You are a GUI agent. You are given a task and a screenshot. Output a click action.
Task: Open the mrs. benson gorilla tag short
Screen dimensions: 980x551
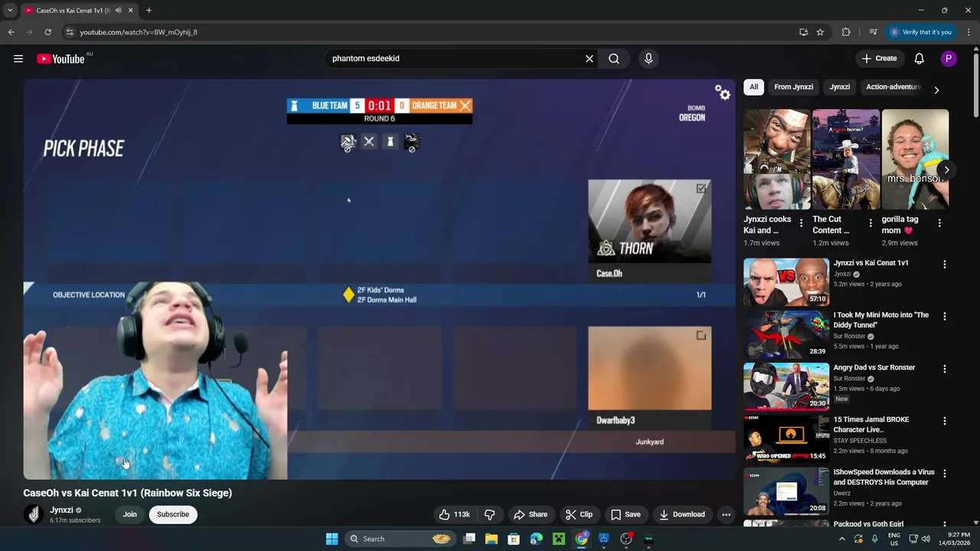[x=915, y=159]
